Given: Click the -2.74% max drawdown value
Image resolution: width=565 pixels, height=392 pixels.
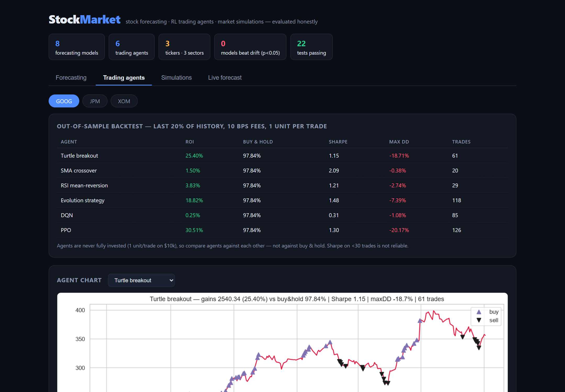Looking at the screenshot, I should (x=398, y=186).
